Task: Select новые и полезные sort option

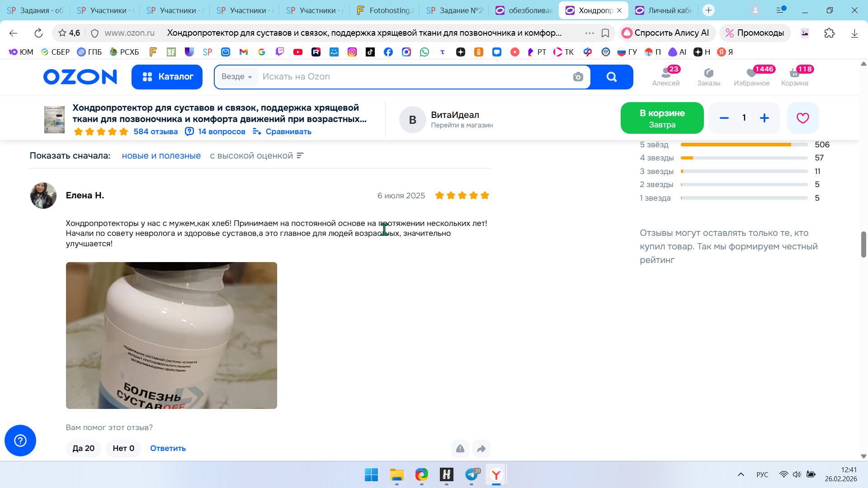Action: [x=161, y=156]
